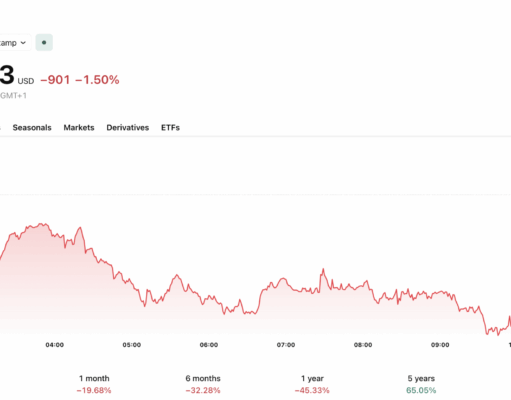The width and height of the screenshot is (511, 400).
Task: Click the chart spike near 07:30
Action: pos(323,269)
